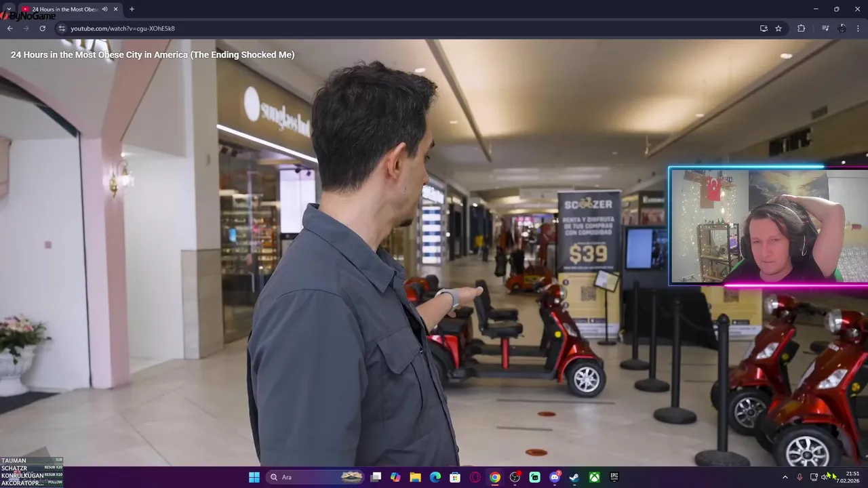Open Task View on the taskbar
Screen dimensions: 868x488
click(376, 477)
